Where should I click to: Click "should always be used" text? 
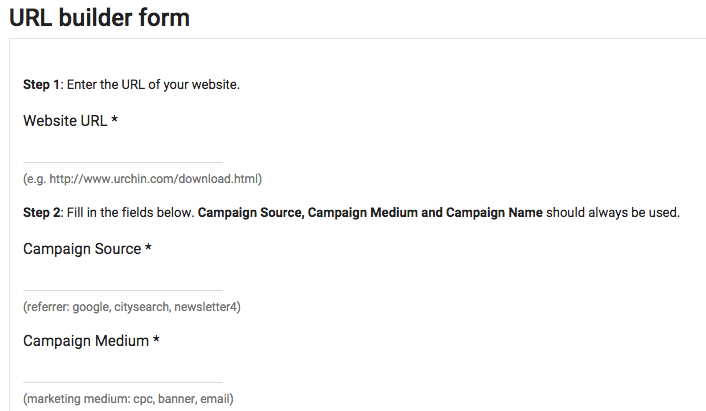[x=614, y=213]
